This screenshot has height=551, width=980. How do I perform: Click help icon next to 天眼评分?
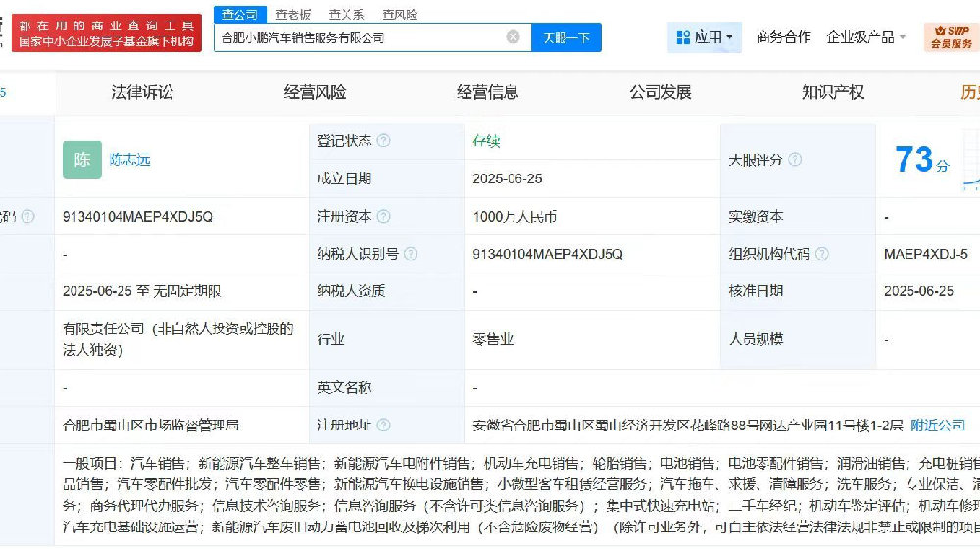point(795,160)
